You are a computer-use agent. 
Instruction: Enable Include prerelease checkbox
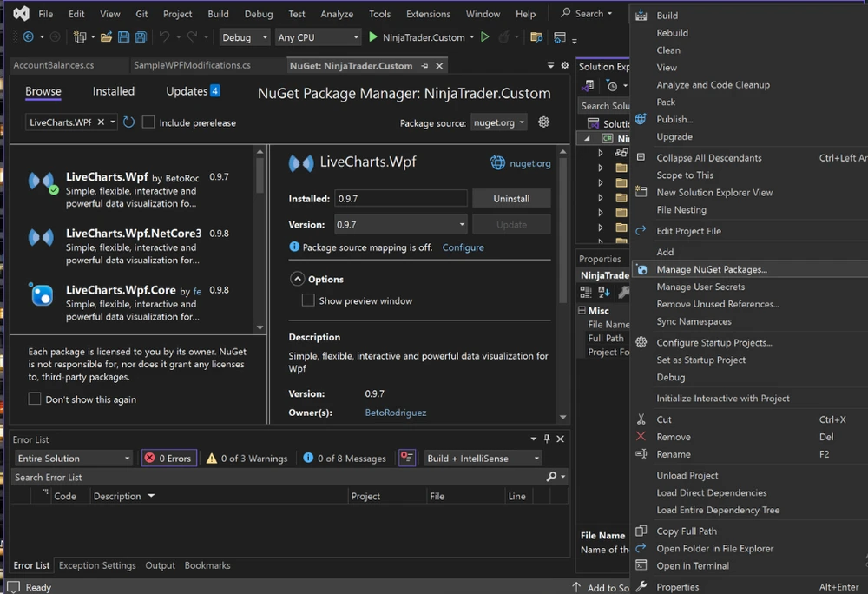[x=148, y=122]
